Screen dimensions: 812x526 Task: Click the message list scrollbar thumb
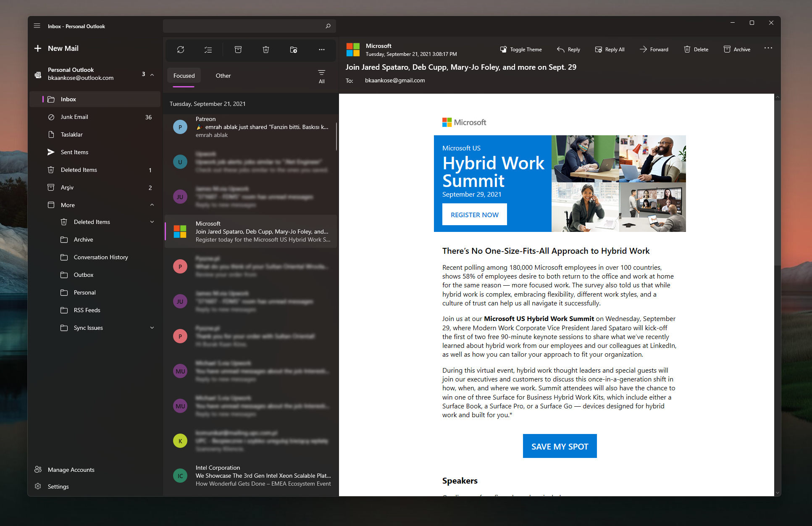point(336,137)
